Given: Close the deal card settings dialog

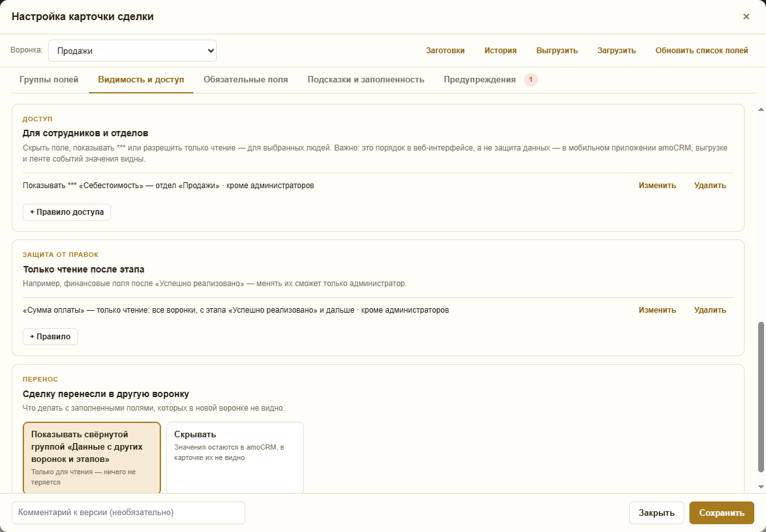Looking at the screenshot, I should pos(746,17).
